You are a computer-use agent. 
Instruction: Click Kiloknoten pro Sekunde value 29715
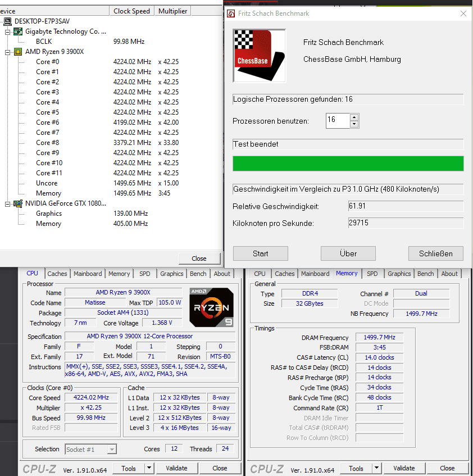406,223
